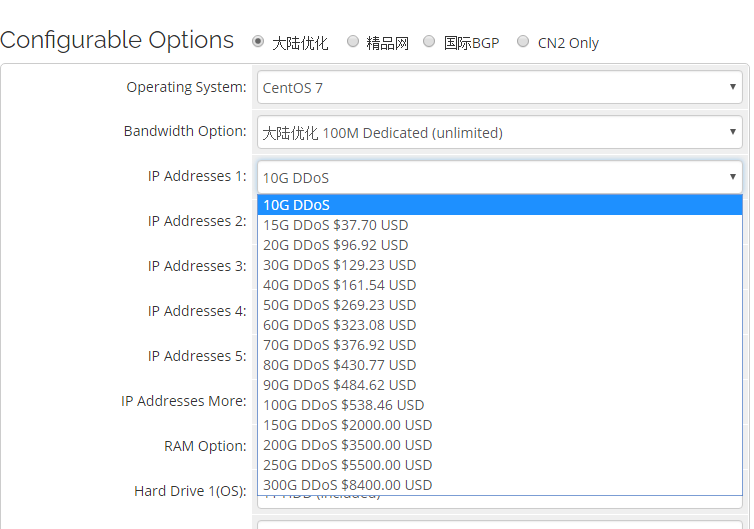Viewport: 754px width, 529px height.
Task: Select 60G DDoS $323.08 USD option
Action: tap(499, 325)
